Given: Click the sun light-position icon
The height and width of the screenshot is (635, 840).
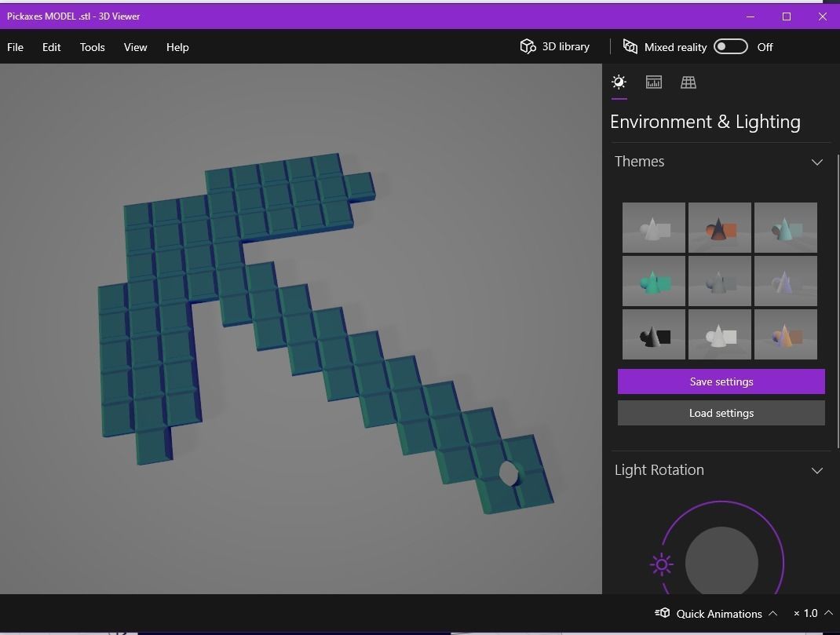Looking at the screenshot, I should [x=662, y=564].
